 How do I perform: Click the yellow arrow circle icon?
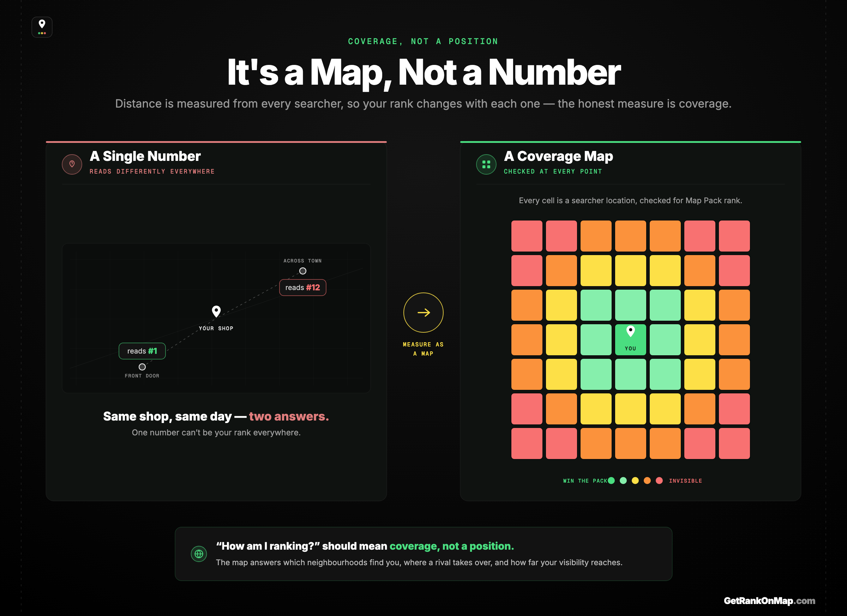[x=423, y=312]
